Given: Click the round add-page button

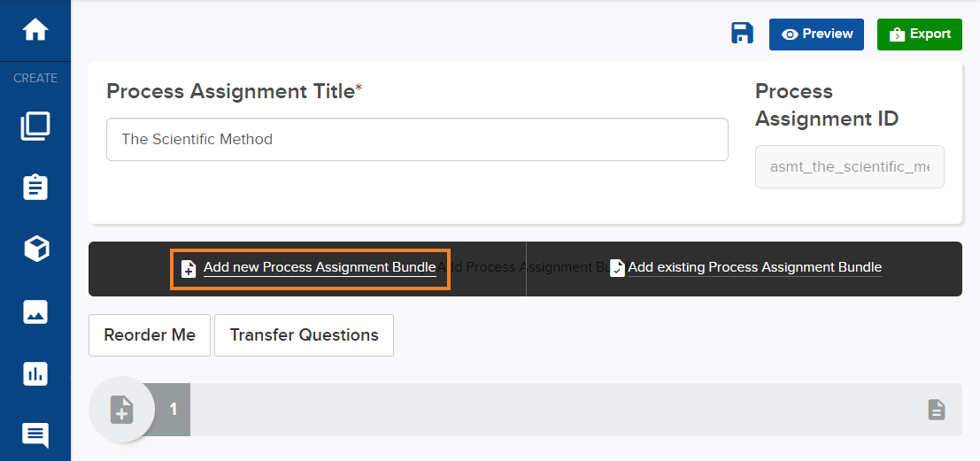Looking at the screenshot, I should click(122, 410).
